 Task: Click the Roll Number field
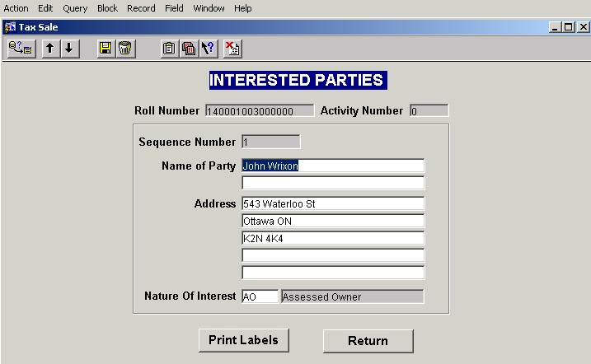coord(260,110)
